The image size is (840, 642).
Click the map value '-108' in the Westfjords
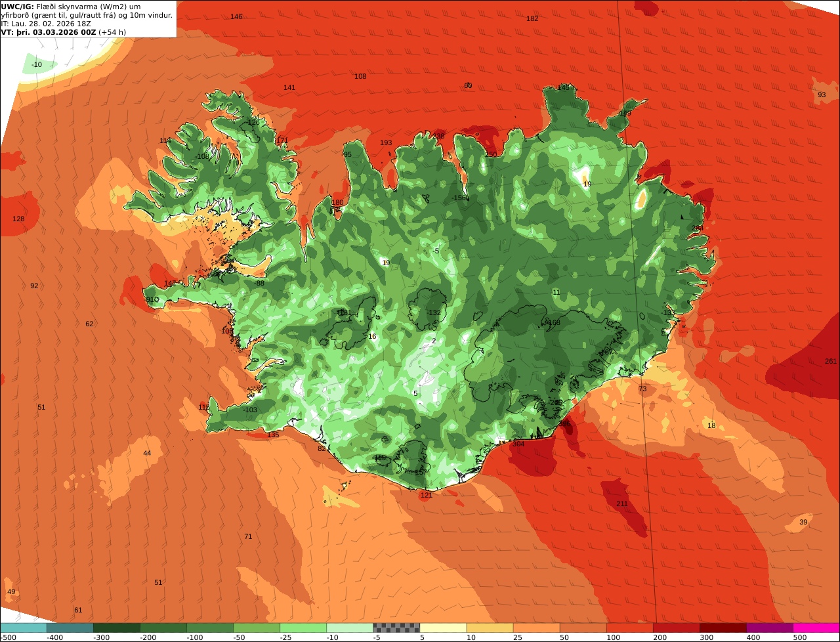tap(201, 156)
